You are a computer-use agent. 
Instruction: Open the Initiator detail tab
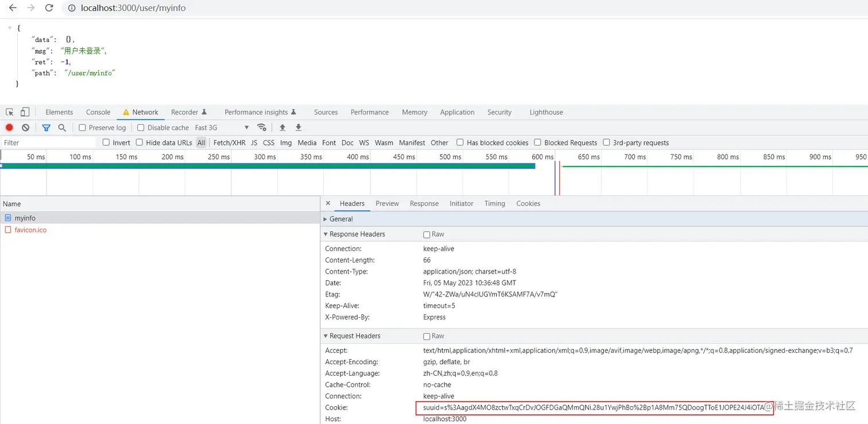point(462,203)
